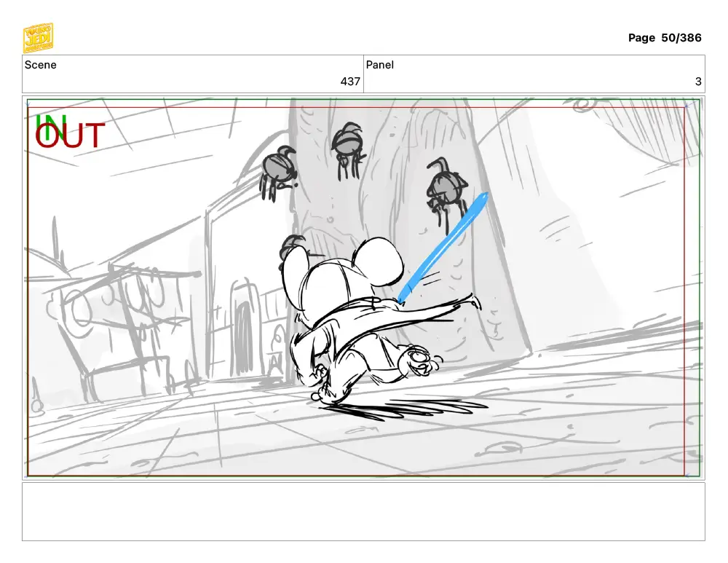Click the blue lightsaber in the storyboard sketch
The width and height of the screenshot is (728, 563).
443,248
